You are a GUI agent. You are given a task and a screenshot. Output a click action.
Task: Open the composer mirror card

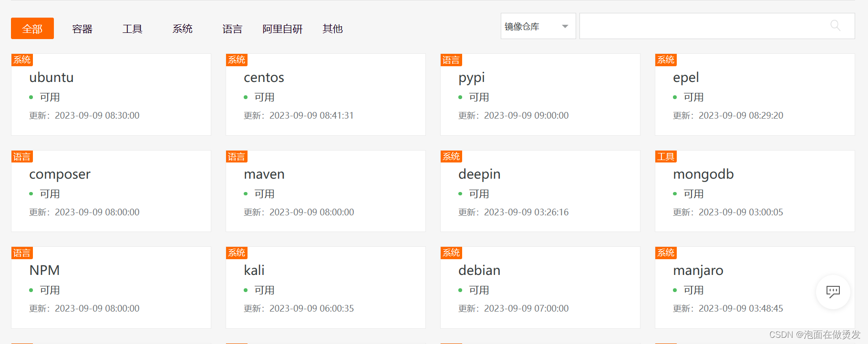coord(111,191)
